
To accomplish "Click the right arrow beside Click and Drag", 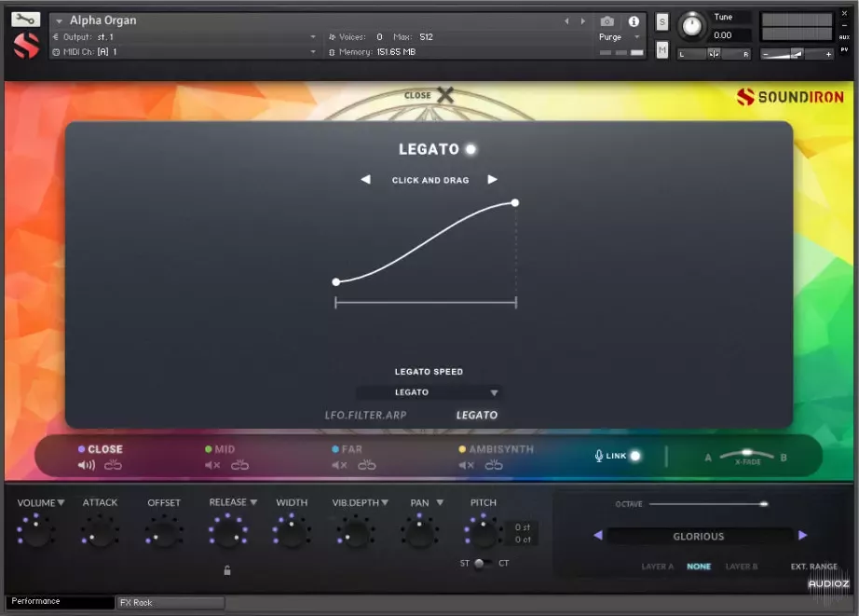I will (493, 179).
